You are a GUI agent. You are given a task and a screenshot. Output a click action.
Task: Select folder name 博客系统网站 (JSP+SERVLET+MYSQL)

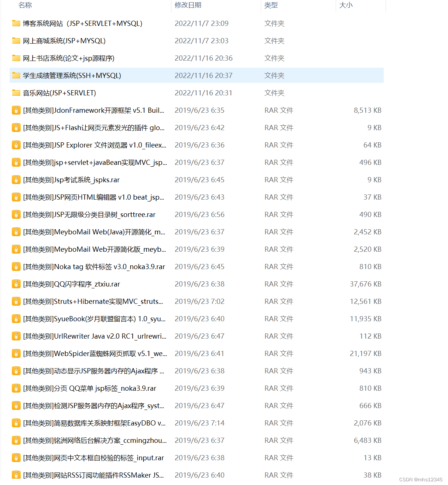pyautogui.click(x=82, y=23)
